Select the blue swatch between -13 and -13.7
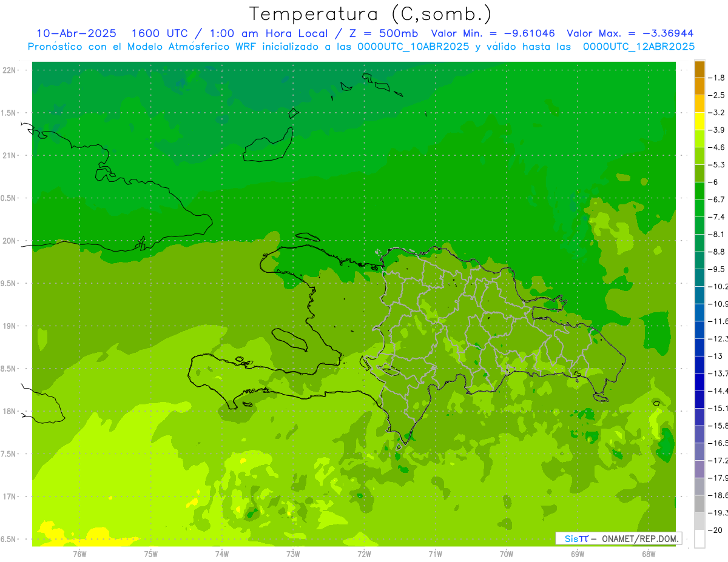Viewport: 728px width, 562px height. (699, 365)
